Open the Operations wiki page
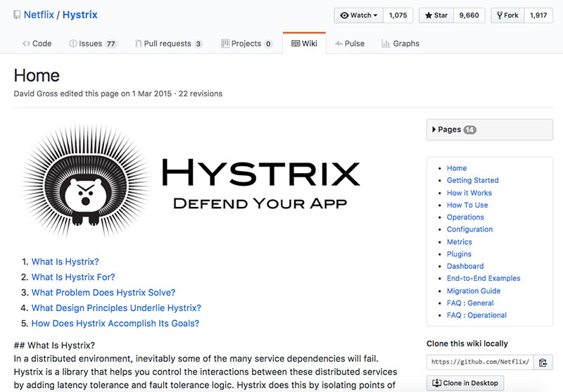563x392 pixels. pyautogui.click(x=465, y=217)
